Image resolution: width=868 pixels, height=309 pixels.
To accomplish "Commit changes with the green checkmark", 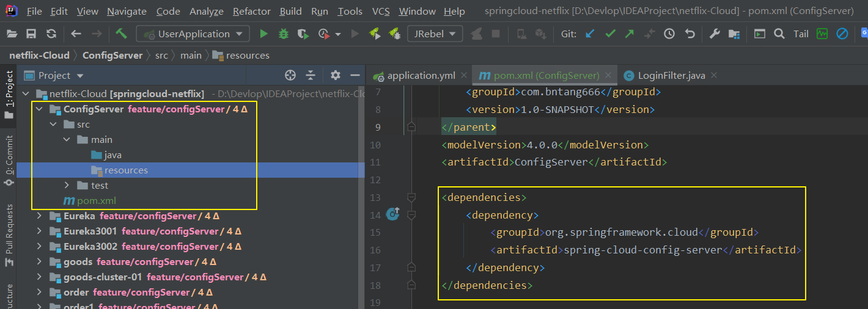I will (x=609, y=34).
